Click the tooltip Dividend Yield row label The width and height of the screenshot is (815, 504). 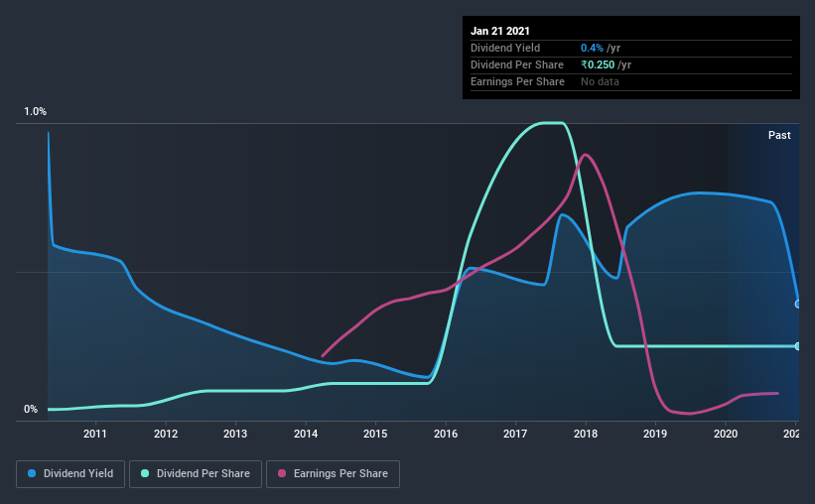tap(505, 48)
